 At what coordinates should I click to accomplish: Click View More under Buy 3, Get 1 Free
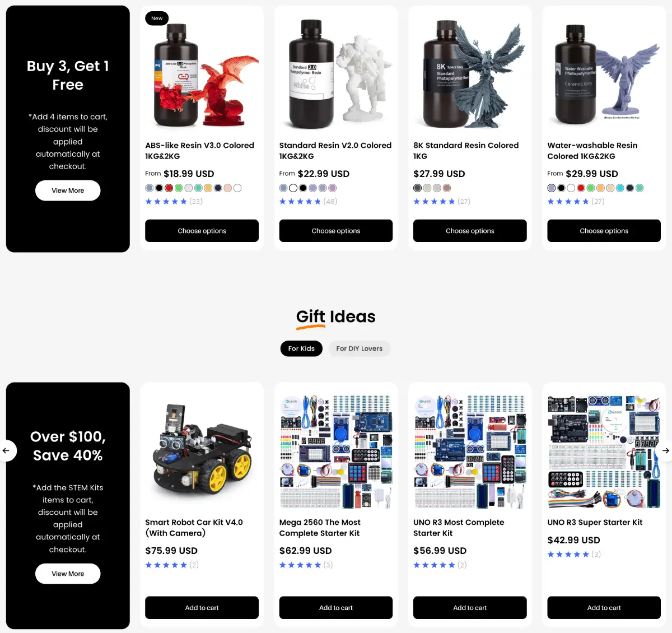(68, 190)
